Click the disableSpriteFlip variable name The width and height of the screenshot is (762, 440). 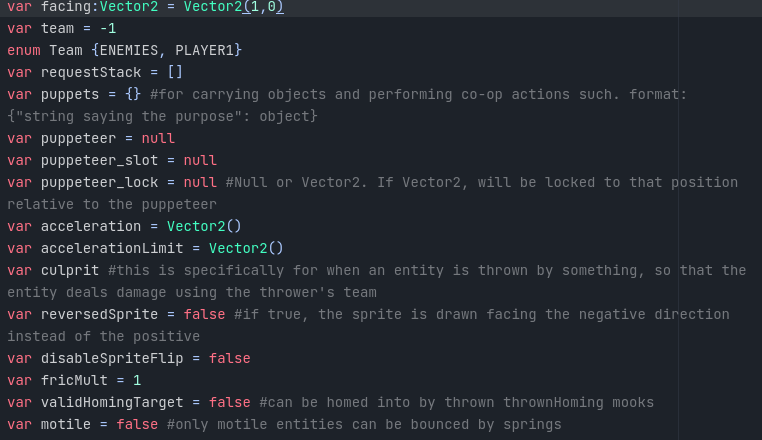[112, 358]
